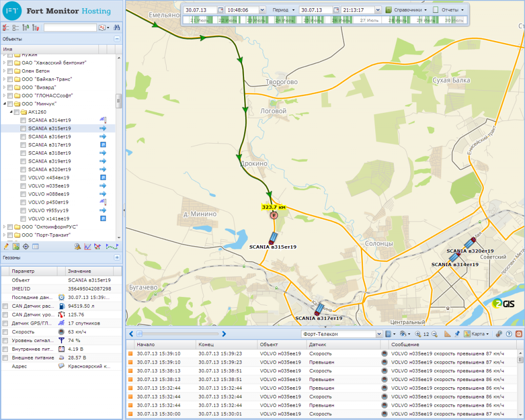Screen dimensions: 525x420
Task: Collapse the ООО "Минчук" tree node
Action: coord(4,104)
